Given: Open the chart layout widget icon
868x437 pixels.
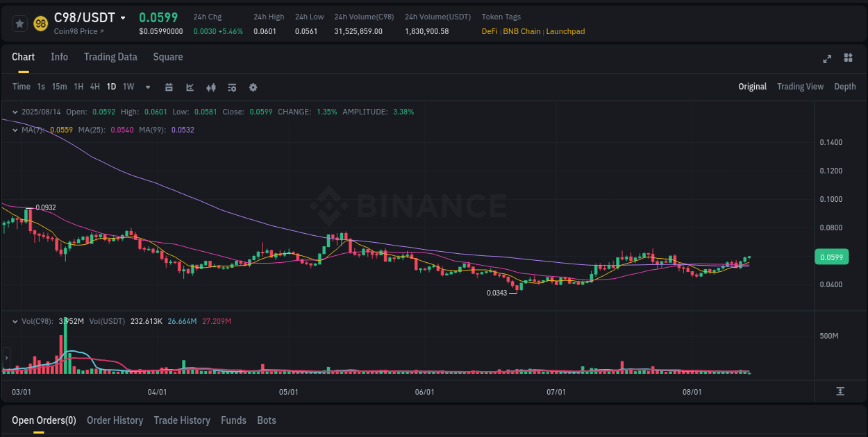Looking at the screenshot, I should (849, 59).
